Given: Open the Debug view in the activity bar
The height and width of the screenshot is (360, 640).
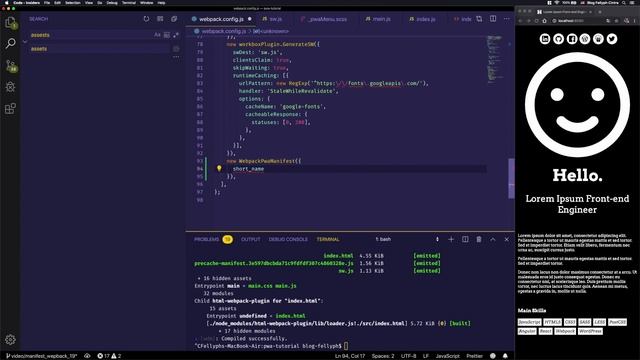Looking at the screenshot, I should tap(11, 87).
